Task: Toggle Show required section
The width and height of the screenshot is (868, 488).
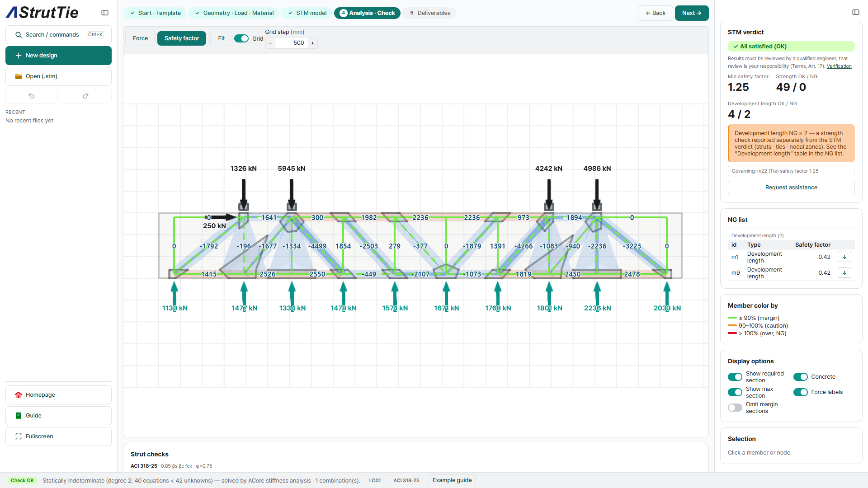Action: [x=735, y=377]
